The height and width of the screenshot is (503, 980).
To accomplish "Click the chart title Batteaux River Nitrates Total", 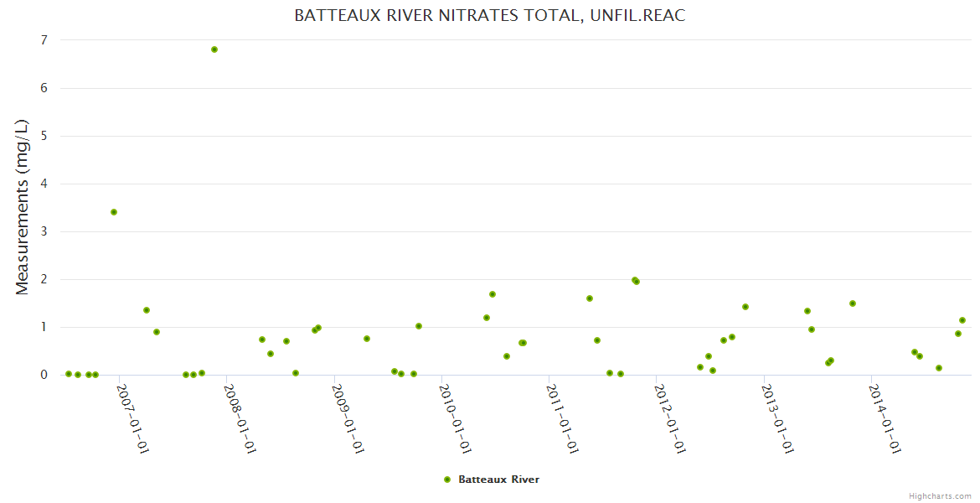I will [x=490, y=16].
